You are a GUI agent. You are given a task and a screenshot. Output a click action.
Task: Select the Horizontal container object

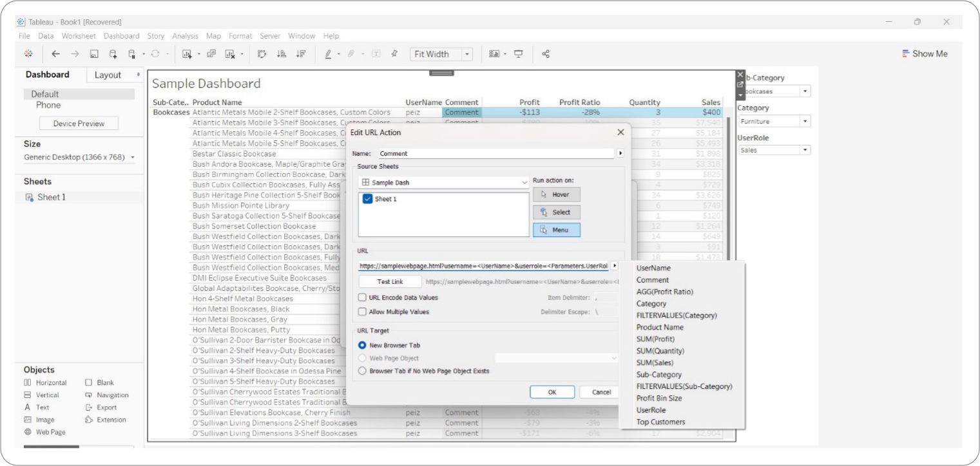pos(45,382)
